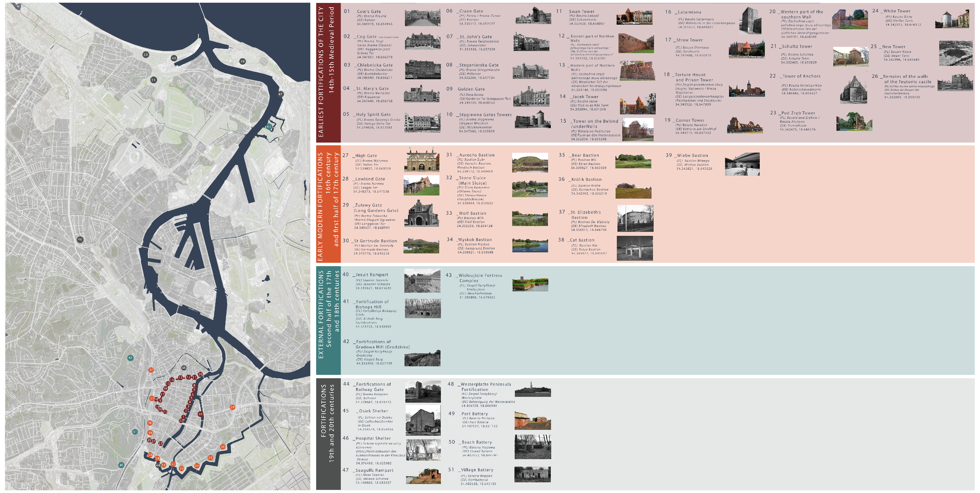980x493 pixels.
Task: Click orange map marker 37
Action: tap(151, 370)
